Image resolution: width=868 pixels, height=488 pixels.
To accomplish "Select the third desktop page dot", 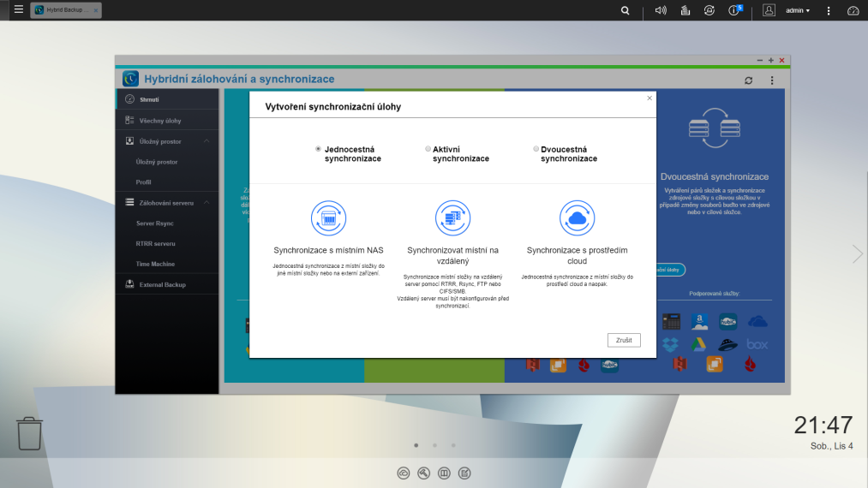I will (453, 445).
